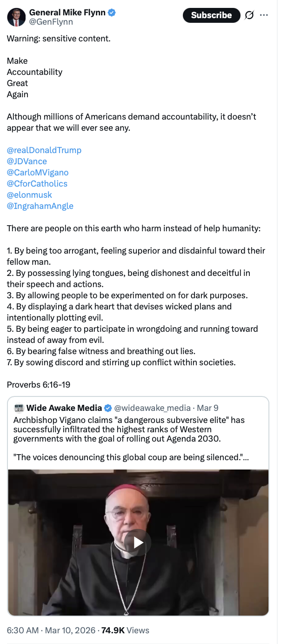Open the quoted post's Mar 9 date

pos(207,408)
